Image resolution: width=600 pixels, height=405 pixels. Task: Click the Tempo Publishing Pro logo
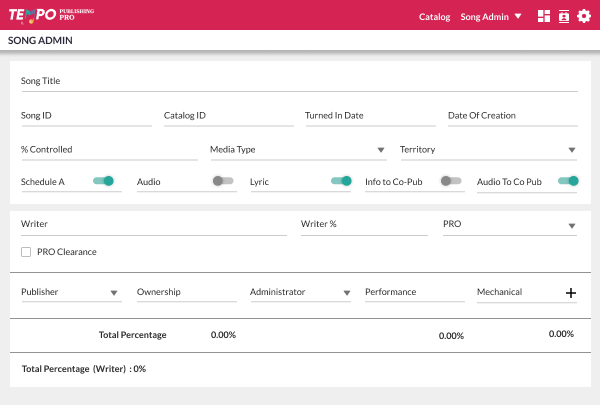(50, 15)
